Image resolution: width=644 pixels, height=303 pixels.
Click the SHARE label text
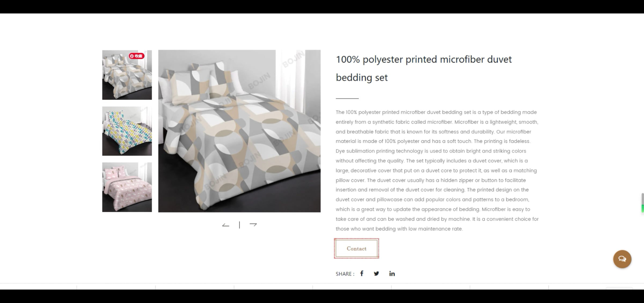(345, 274)
